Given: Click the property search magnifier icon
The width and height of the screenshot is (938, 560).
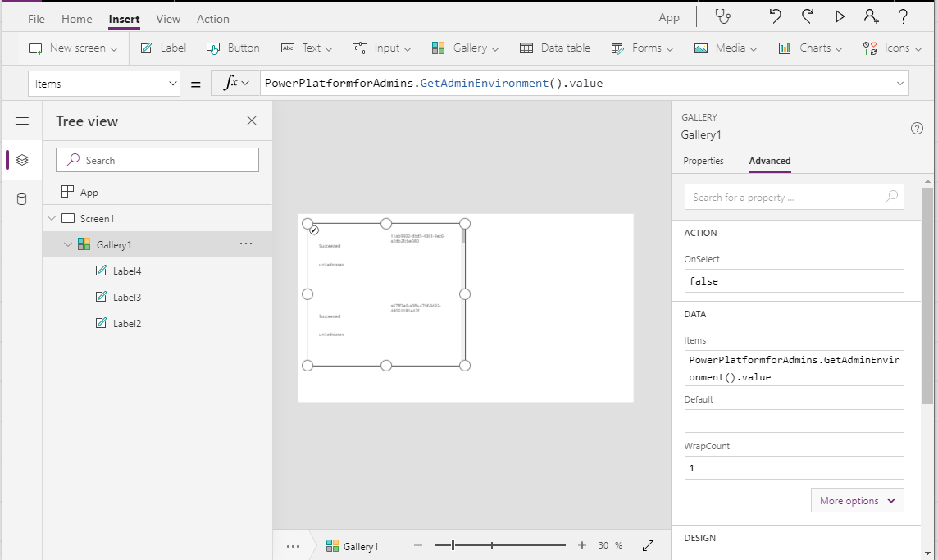Looking at the screenshot, I should pyautogui.click(x=890, y=196).
